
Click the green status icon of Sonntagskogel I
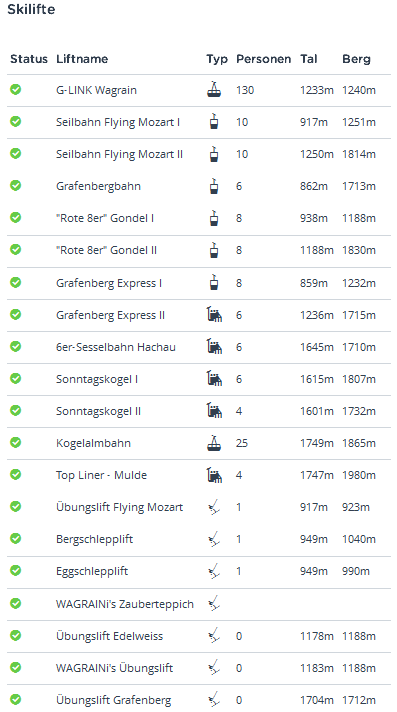(15, 378)
